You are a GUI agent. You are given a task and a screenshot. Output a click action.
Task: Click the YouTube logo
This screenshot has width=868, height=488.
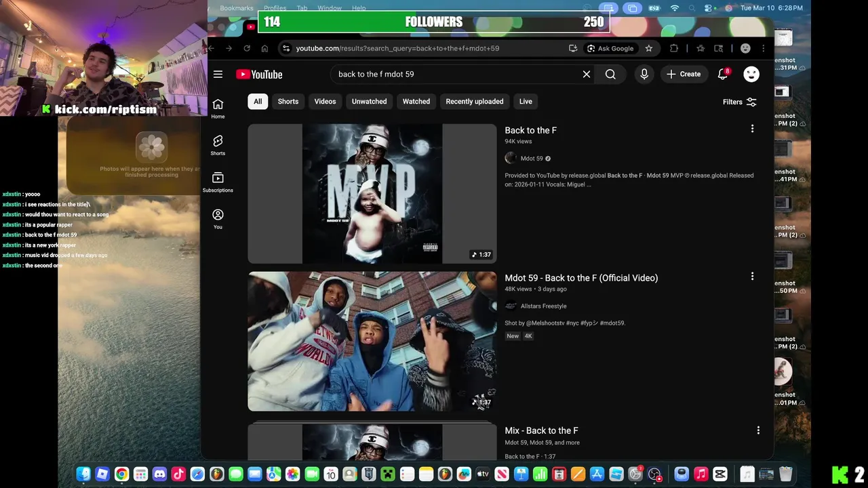click(259, 75)
